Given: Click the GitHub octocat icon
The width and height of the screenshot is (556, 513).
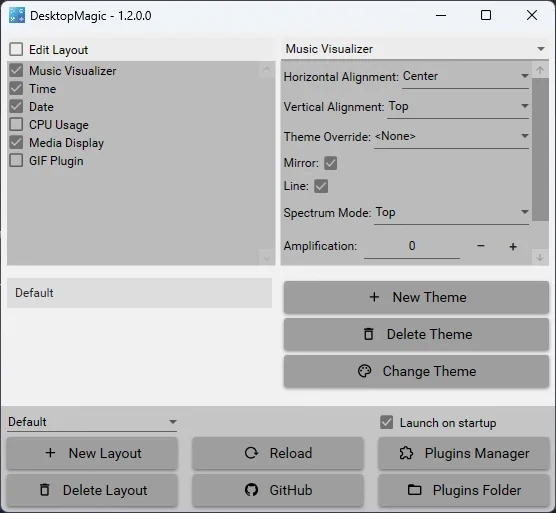Looking at the screenshot, I should click(251, 490).
